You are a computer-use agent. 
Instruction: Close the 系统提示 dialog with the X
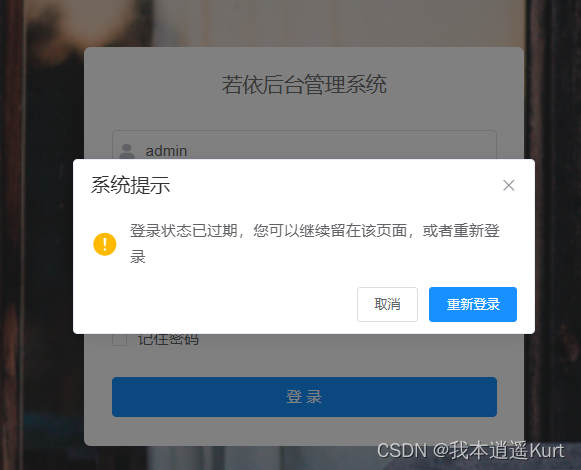tap(508, 185)
